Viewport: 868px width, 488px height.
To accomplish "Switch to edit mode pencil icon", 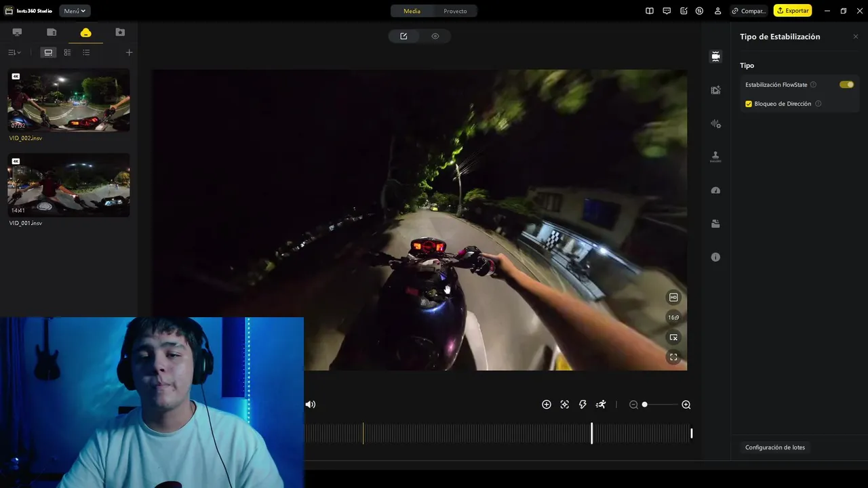I will (403, 36).
